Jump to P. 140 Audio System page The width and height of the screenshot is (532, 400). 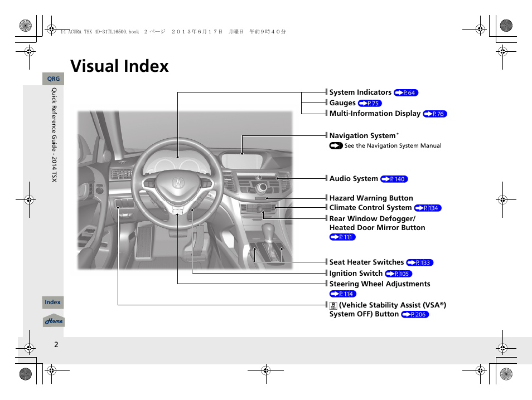tap(394, 179)
